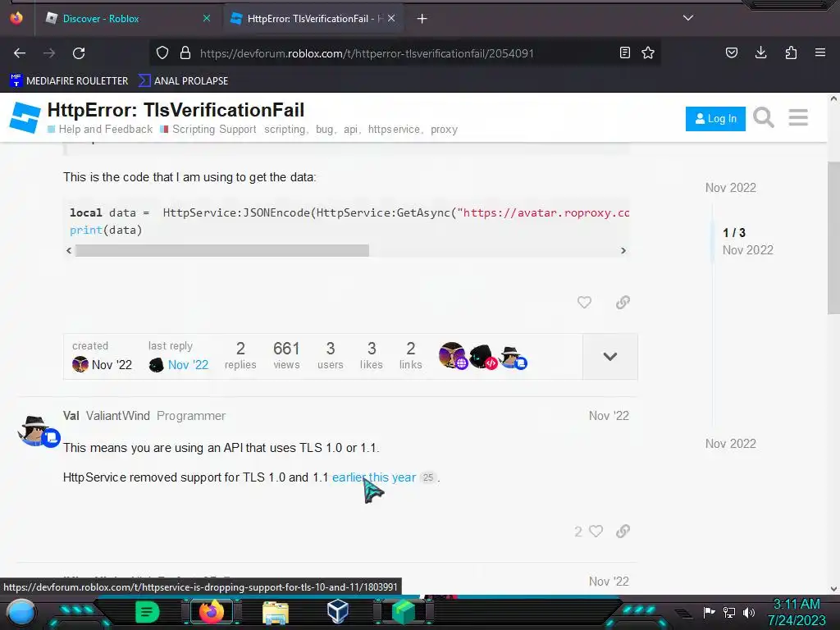Image resolution: width=840 pixels, height=630 pixels.
Task: Open the proxy tag
Action: (x=444, y=130)
